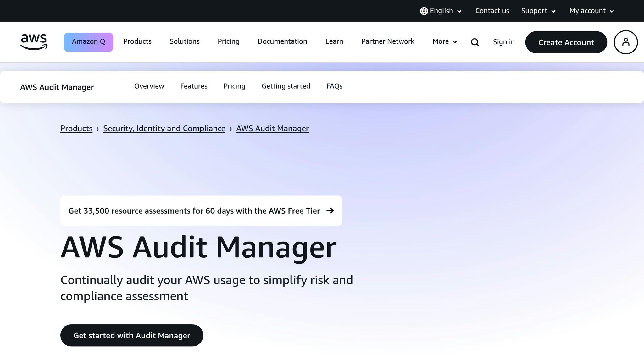This screenshot has height=362, width=644.
Task: Open the 33,500 resource assessments Free Tier banner
Action: (201, 211)
